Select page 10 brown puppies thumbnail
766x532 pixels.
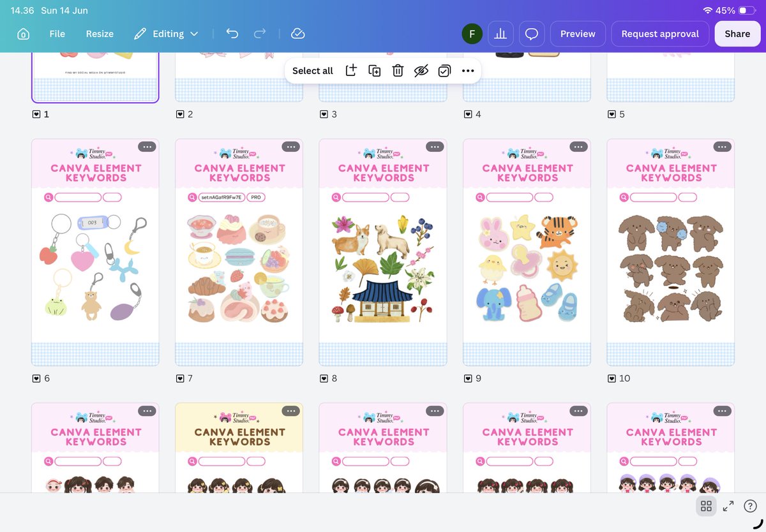click(x=671, y=252)
